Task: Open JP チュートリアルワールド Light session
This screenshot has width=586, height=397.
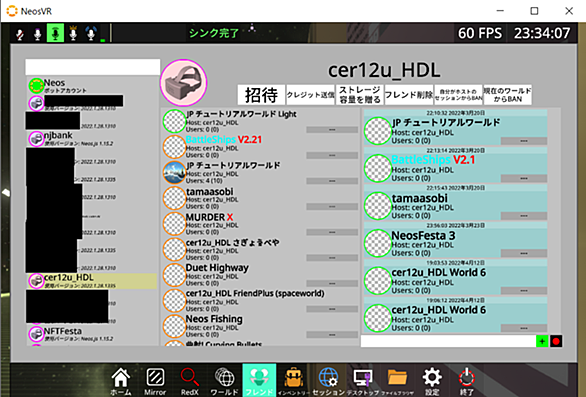Action: point(260,121)
